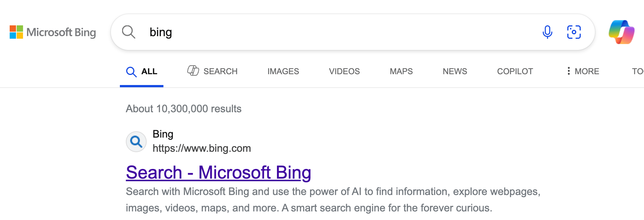Viewport: 644px width, 220px height.
Task: Click the generative SEARCH tab icon
Action: tap(193, 71)
